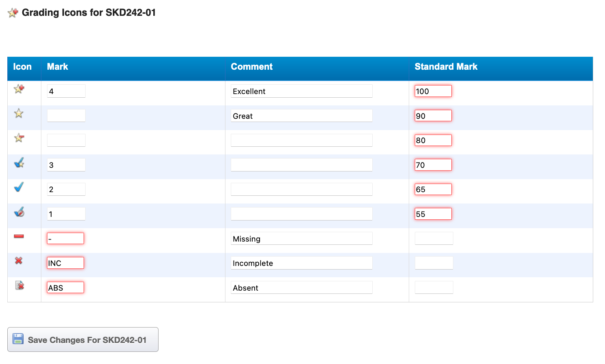Edit the Mark field containing INC
This screenshot has height=364, width=605.
(65, 263)
